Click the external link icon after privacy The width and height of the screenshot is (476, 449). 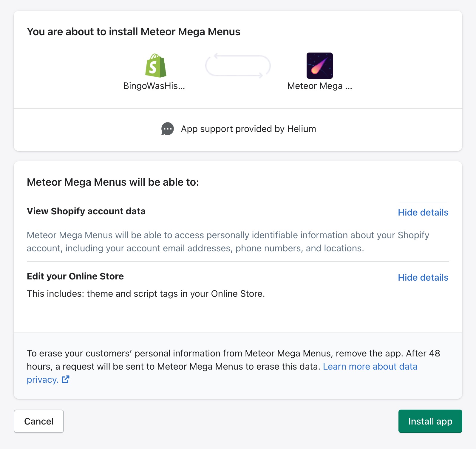[66, 379]
